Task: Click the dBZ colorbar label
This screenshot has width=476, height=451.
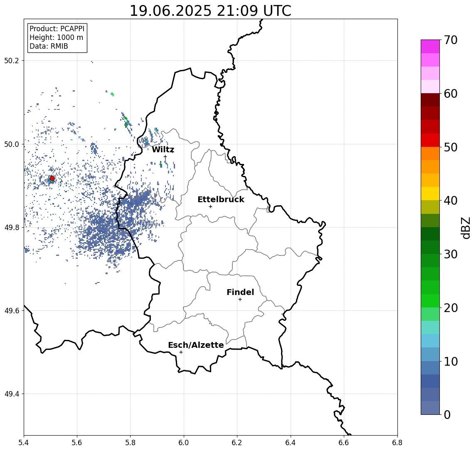Action: point(465,228)
